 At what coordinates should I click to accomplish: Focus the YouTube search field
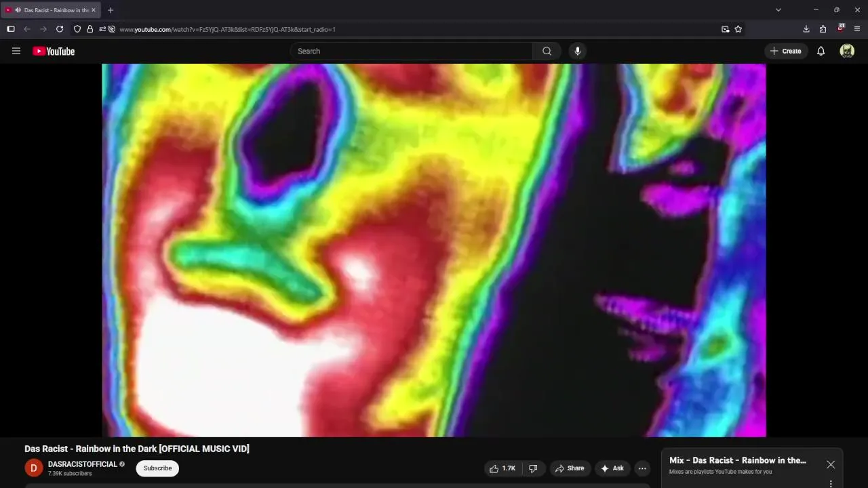[411, 51]
